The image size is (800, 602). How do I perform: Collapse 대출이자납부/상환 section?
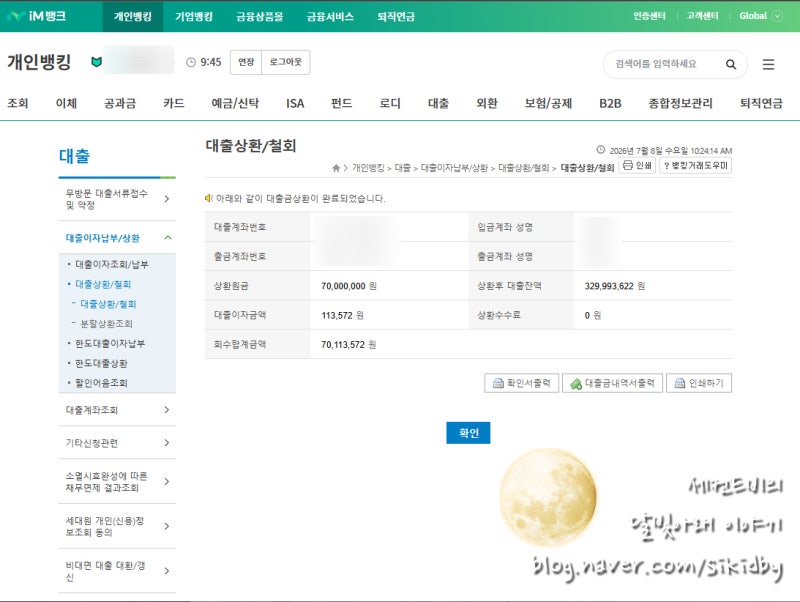tap(117, 238)
